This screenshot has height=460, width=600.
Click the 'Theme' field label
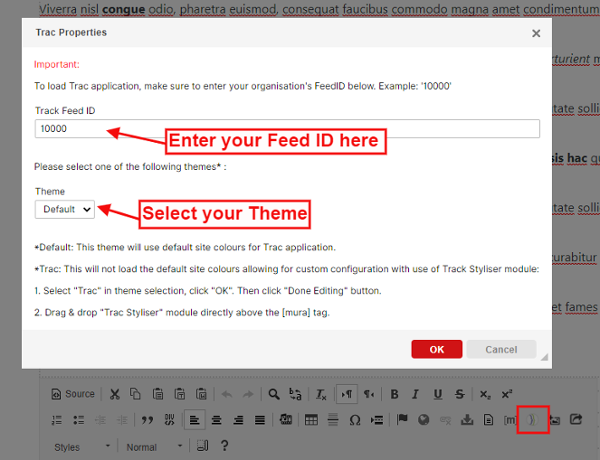[50, 191]
